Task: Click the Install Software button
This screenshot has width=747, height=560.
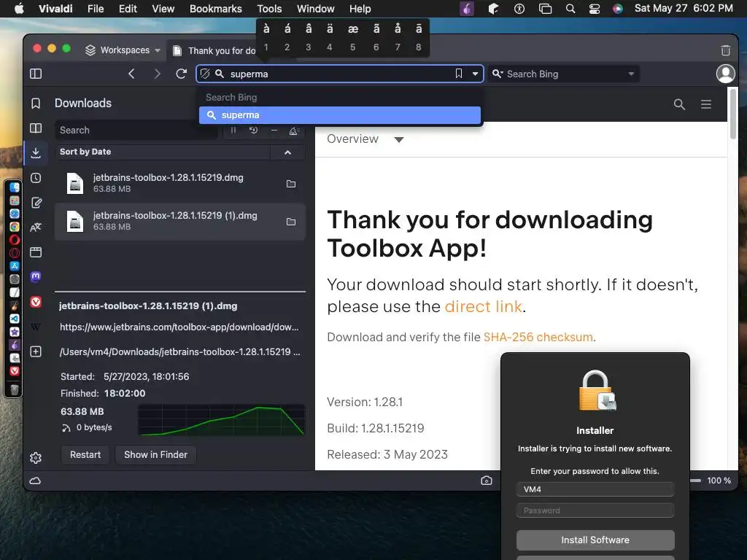Action: [x=595, y=540]
